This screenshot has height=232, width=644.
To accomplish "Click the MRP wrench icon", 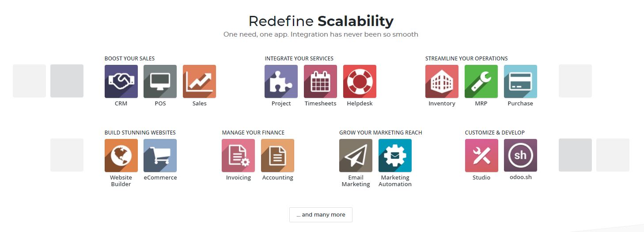I will pyautogui.click(x=481, y=81).
